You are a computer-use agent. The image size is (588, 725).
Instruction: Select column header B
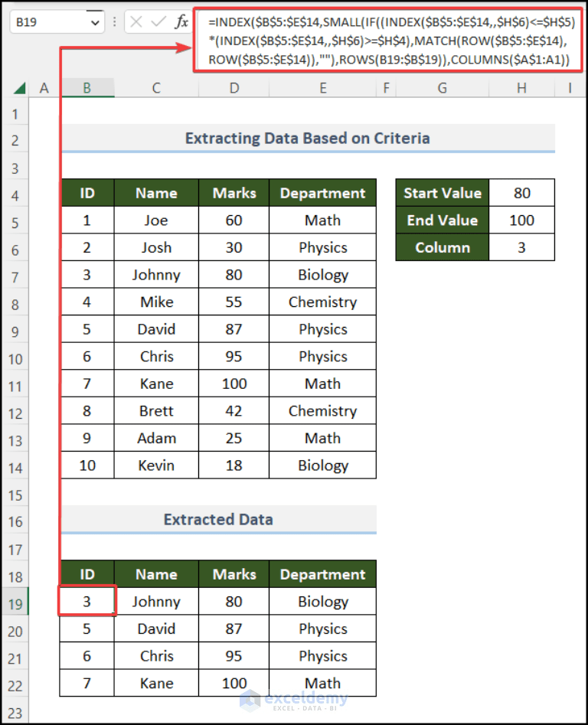coord(87,87)
